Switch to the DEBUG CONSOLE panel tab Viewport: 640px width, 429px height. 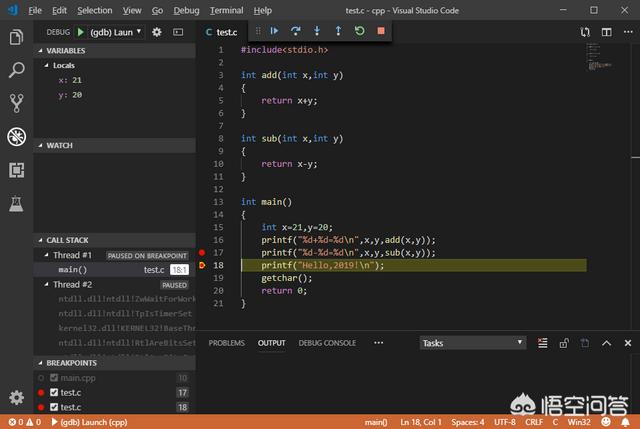327,343
